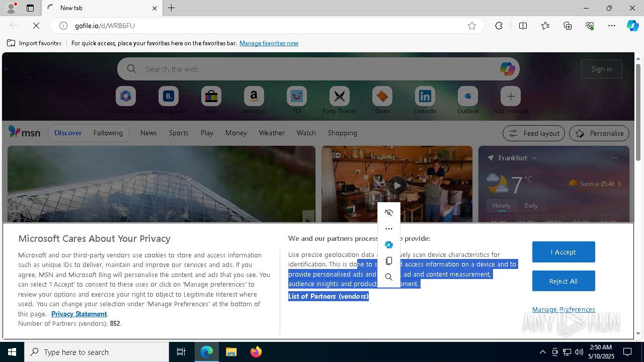Ask Copilot about selected text

(389, 245)
